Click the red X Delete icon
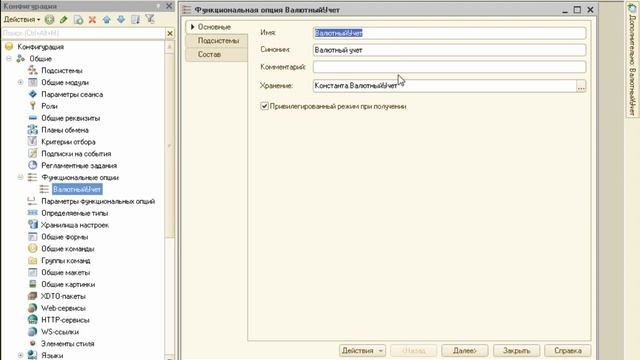640x360 pixels. (x=92, y=19)
